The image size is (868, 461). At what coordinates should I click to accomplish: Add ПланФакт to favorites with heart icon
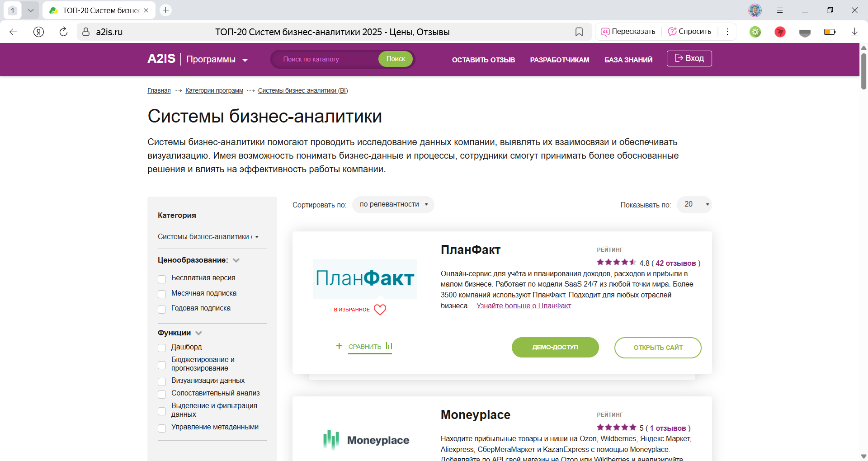click(380, 310)
